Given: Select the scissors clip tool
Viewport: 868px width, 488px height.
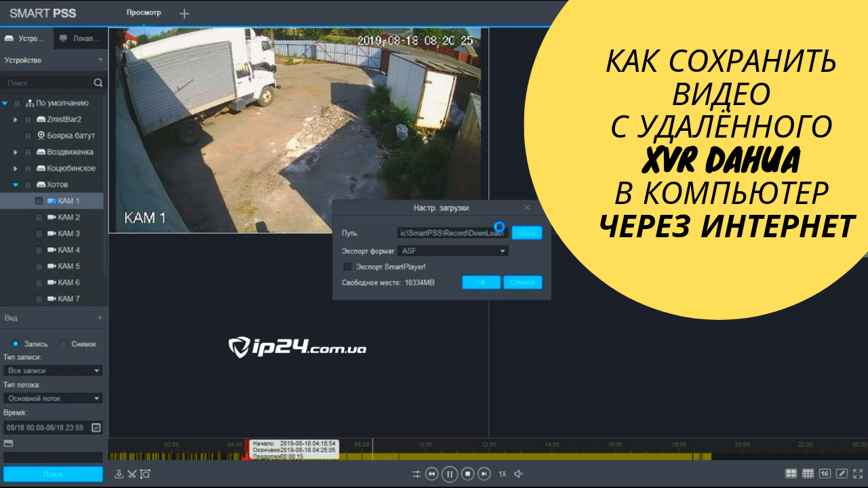Looking at the screenshot, I should [132, 474].
